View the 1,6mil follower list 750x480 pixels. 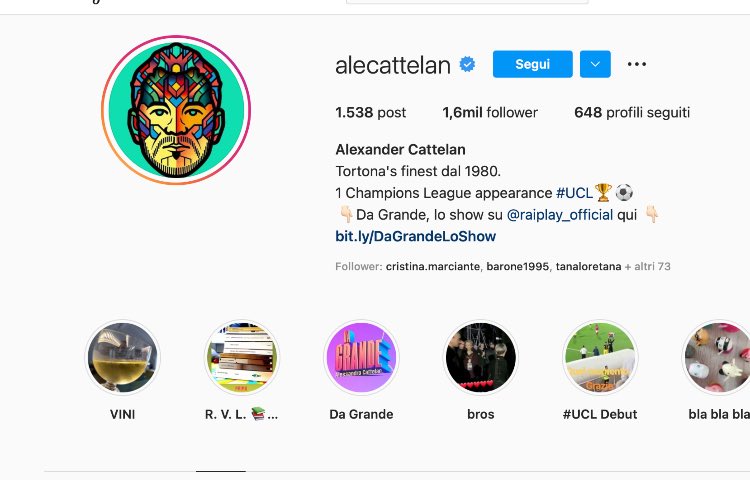pos(490,113)
